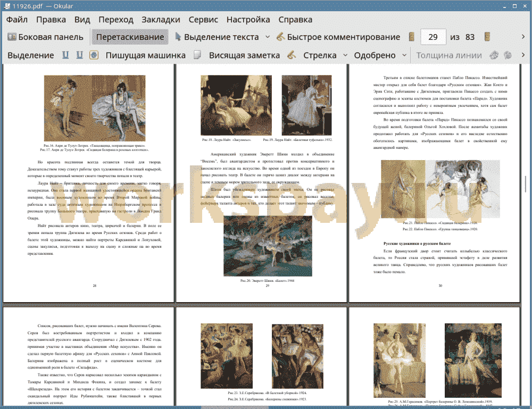Image resolution: width=532 pixels, height=409 pixels.
Task: Open the Правка menu
Action: (51, 20)
